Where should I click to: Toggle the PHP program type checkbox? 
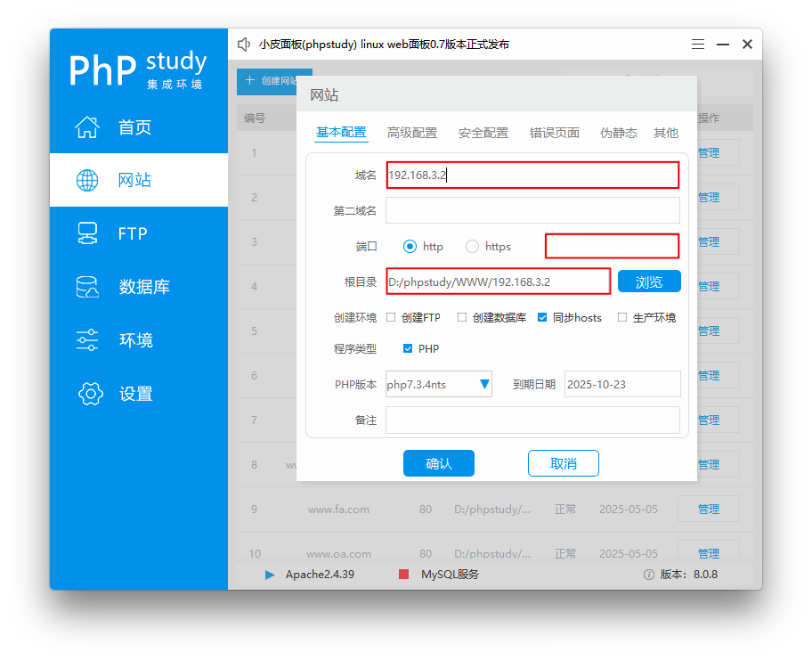408,348
